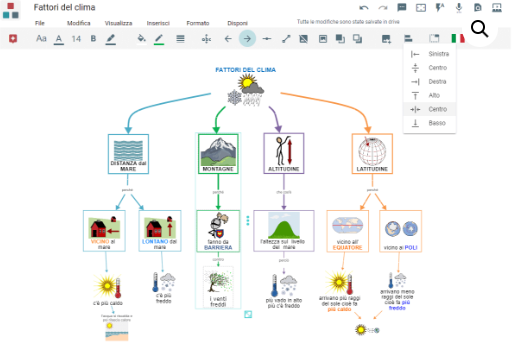Open the Inserisci menu

click(x=158, y=23)
